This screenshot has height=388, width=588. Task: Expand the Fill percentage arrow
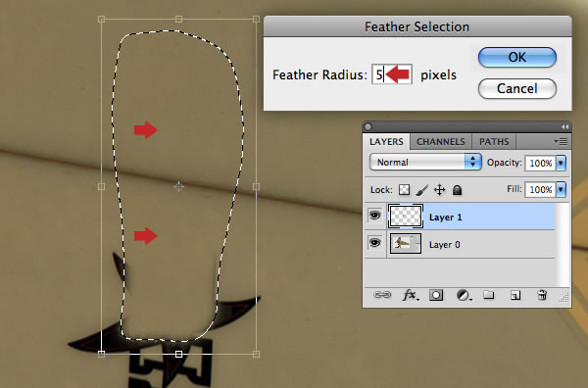click(561, 189)
